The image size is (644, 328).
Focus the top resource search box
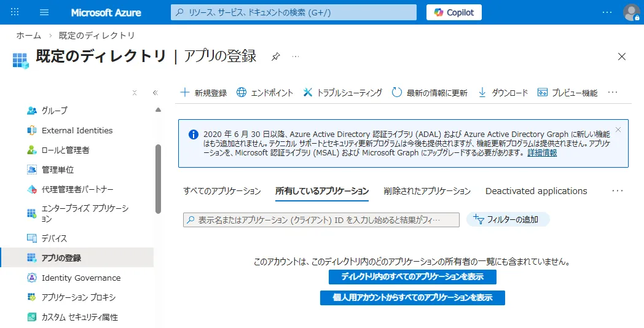pyautogui.click(x=294, y=12)
